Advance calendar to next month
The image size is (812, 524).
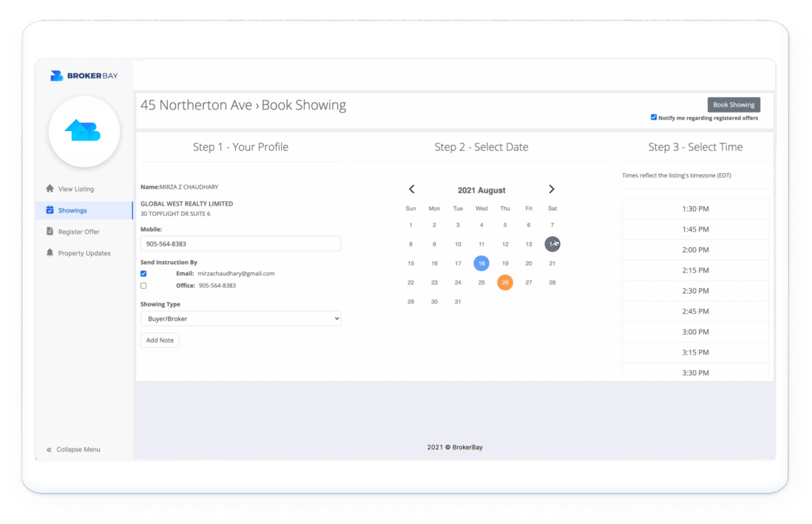tap(552, 189)
